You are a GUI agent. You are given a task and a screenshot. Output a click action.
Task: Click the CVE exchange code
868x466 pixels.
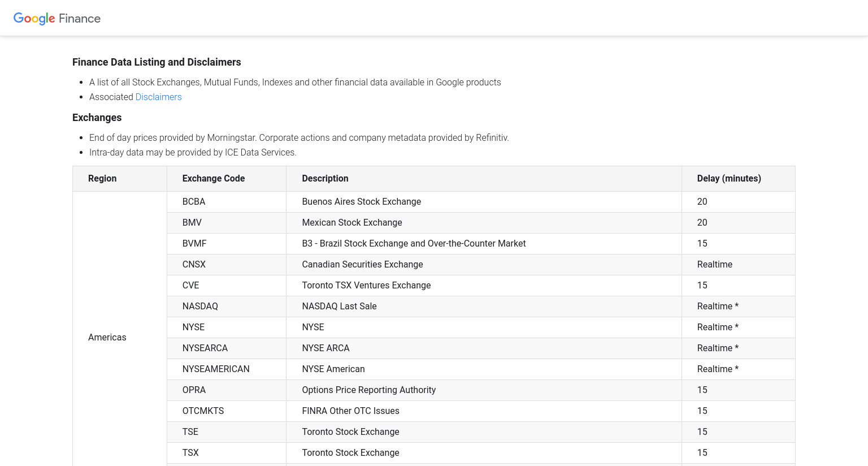(x=191, y=285)
